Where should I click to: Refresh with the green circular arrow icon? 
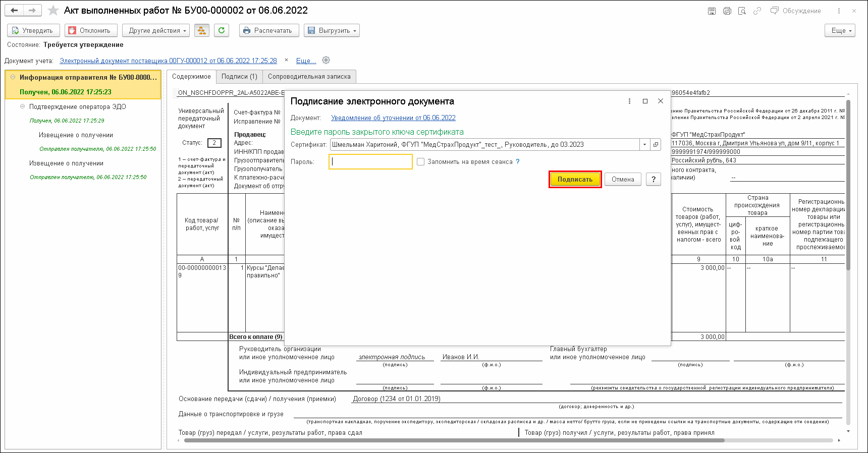point(222,30)
